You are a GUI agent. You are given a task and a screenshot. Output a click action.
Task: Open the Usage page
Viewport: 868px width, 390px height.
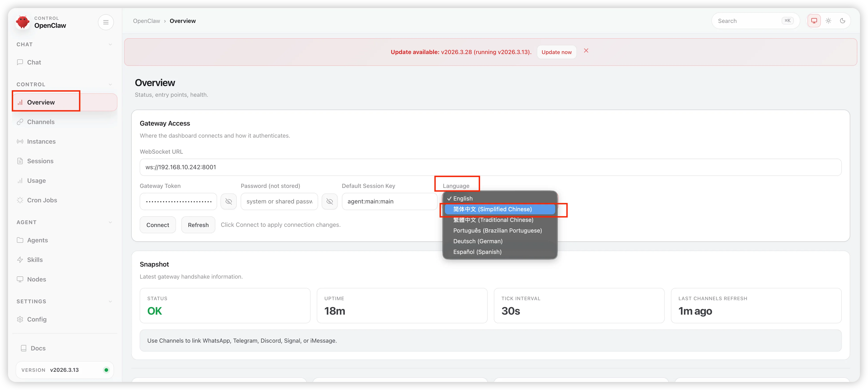(x=65, y=181)
